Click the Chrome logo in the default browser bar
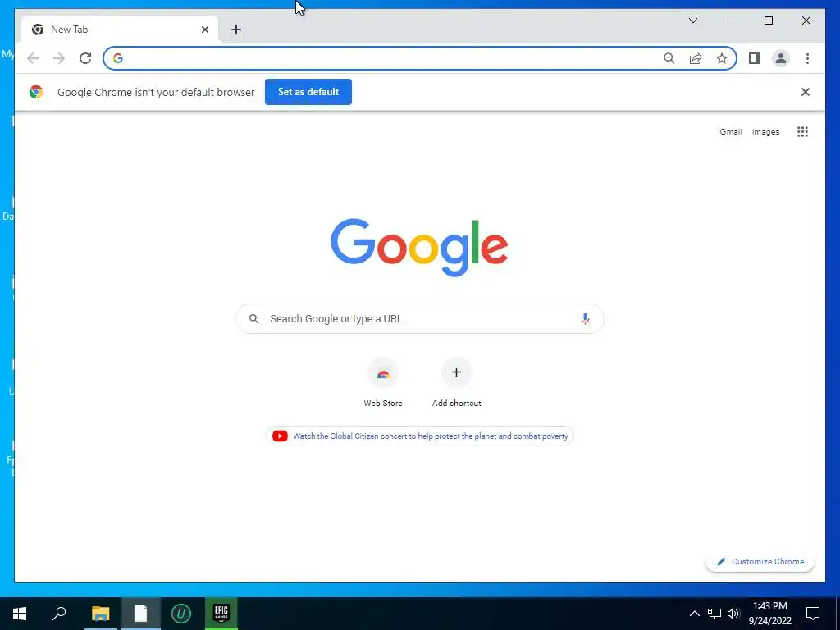The width and height of the screenshot is (840, 630). tap(36, 92)
